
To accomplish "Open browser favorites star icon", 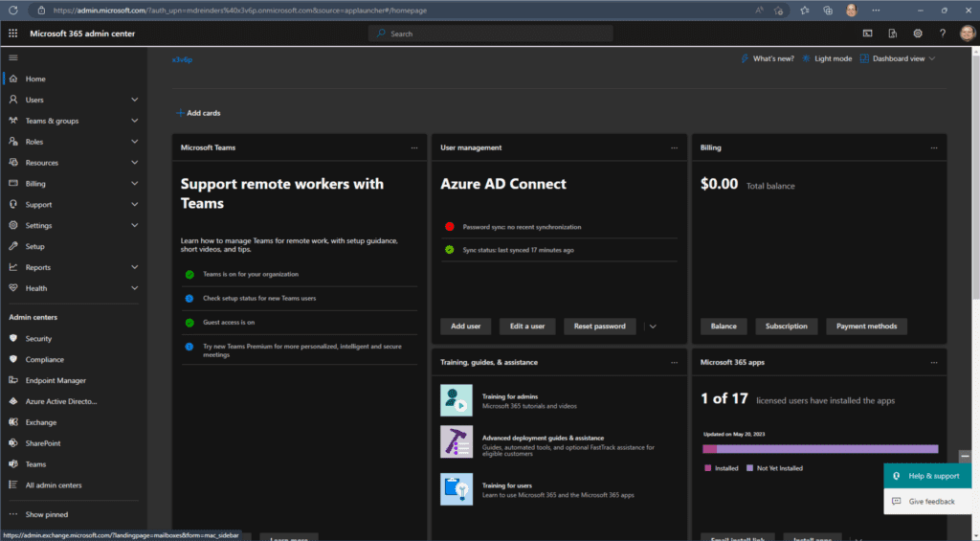I will [x=804, y=10].
